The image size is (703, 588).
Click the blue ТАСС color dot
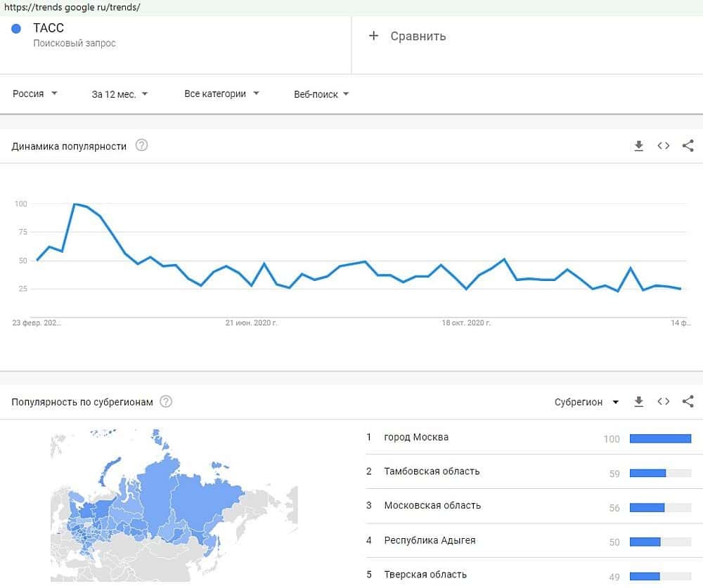pos(16,30)
